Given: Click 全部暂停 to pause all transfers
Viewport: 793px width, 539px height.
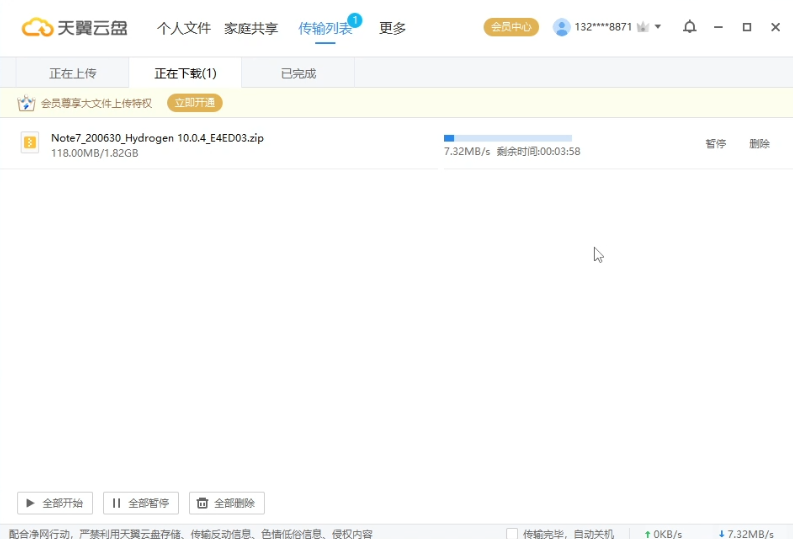Looking at the screenshot, I should click(x=141, y=503).
